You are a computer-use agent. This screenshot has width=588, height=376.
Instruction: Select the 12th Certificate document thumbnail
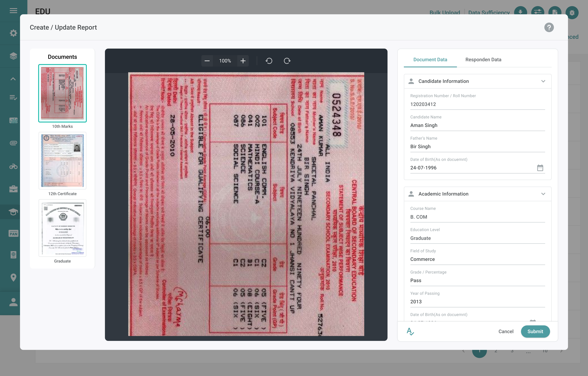click(x=62, y=160)
